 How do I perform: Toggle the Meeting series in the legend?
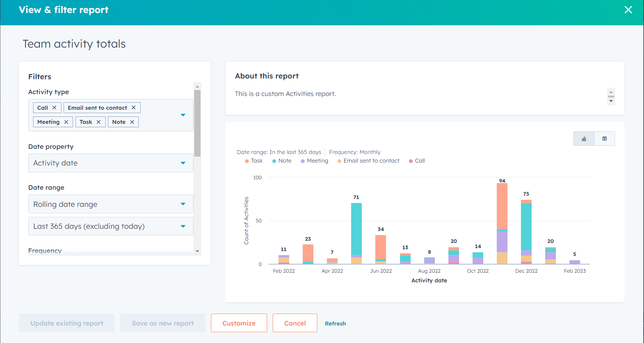coord(314,160)
